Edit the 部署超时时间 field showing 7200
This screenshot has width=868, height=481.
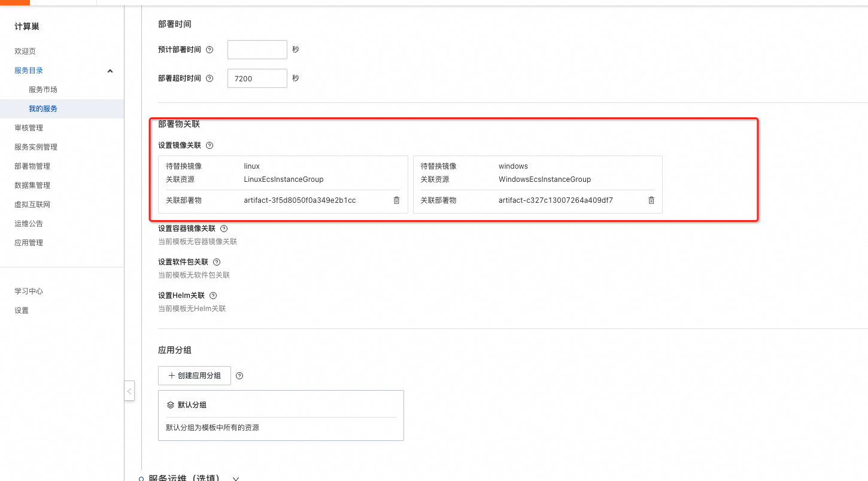257,78
